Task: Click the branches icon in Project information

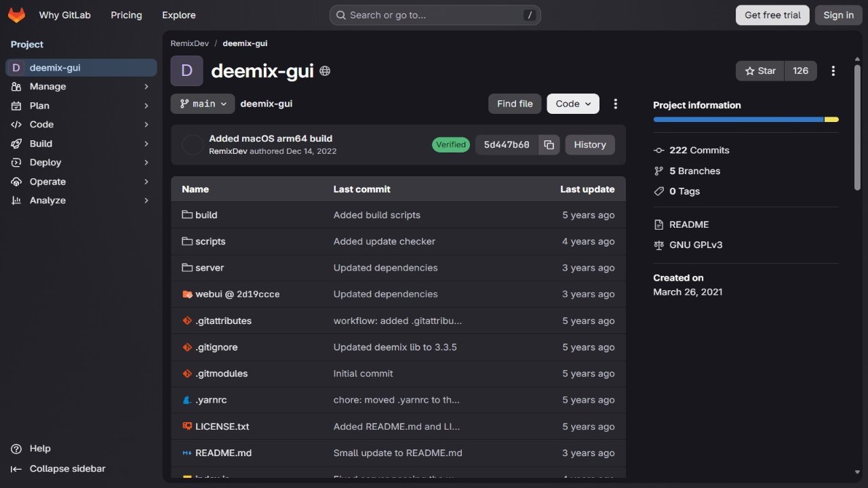Action: [658, 171]
